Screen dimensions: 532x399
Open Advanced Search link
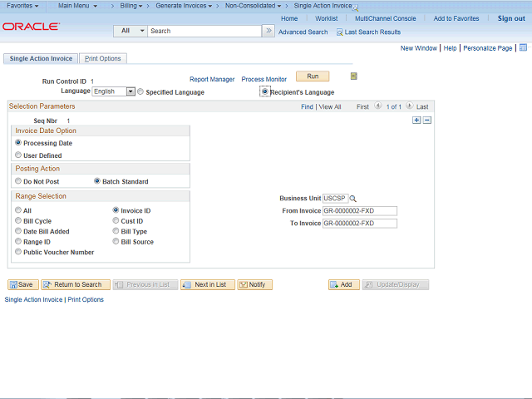[303, 32]
